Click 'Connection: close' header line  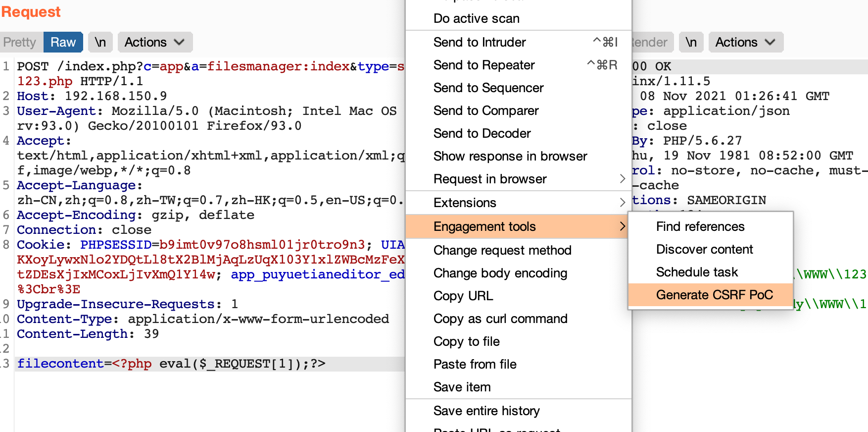tap(84, 230)
